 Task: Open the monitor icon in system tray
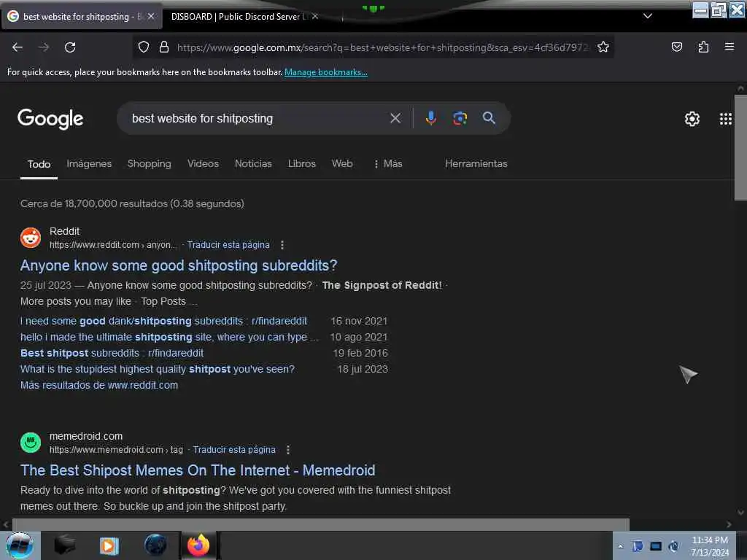(x=656, y=546)
